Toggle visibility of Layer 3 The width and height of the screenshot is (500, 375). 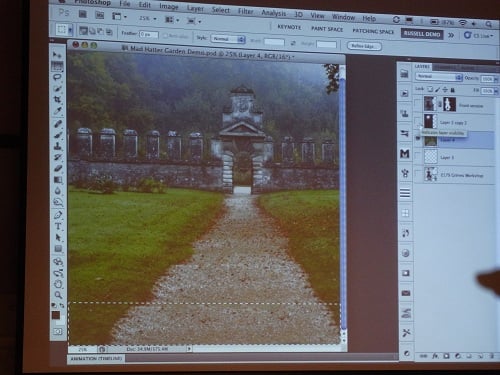tap(418, 156)
